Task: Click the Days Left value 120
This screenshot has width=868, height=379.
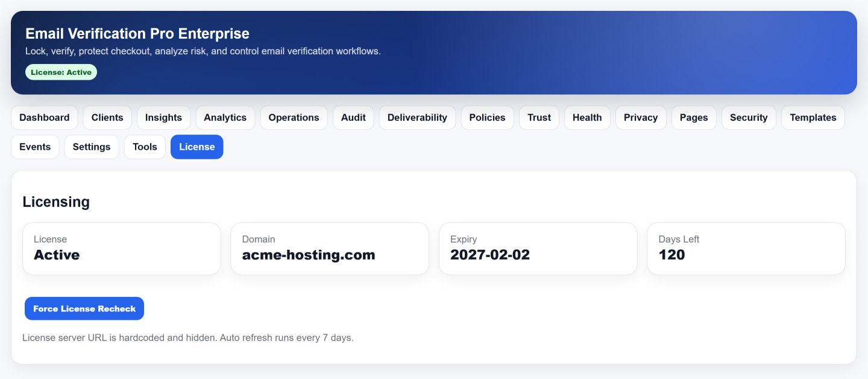Action: pos(671,255)
